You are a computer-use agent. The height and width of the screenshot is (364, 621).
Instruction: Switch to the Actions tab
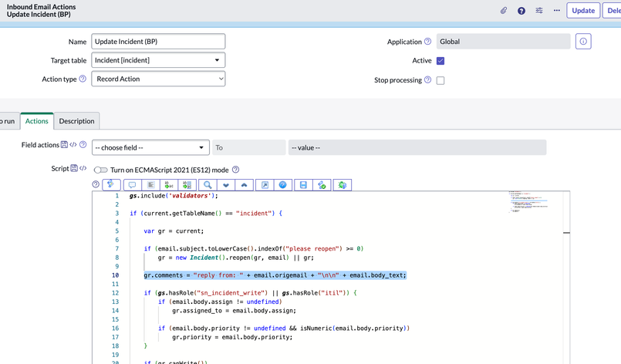pyautogui.click(x=37, y=121)
